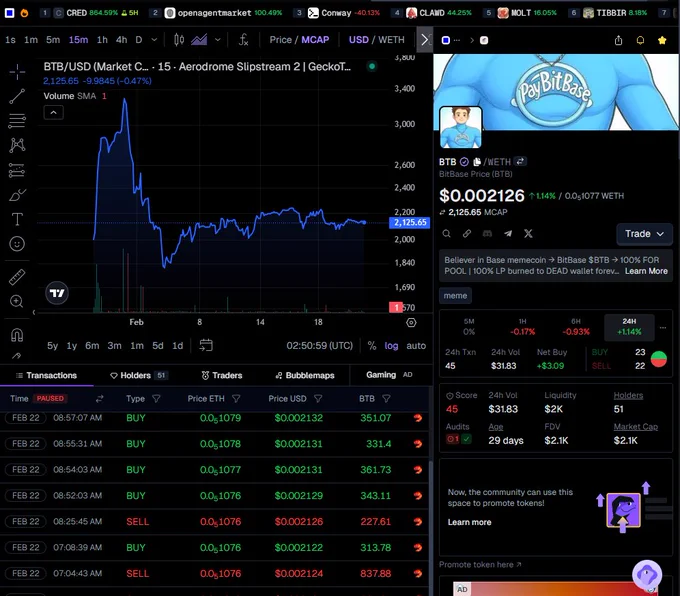Open the Trade dropdown
The width and height of the screenshot is (680, 596).
point(644,234)
